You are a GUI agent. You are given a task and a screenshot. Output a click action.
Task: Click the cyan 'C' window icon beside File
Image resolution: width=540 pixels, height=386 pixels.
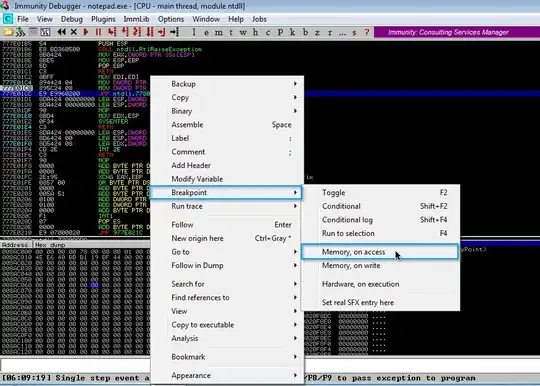point(8,19)
